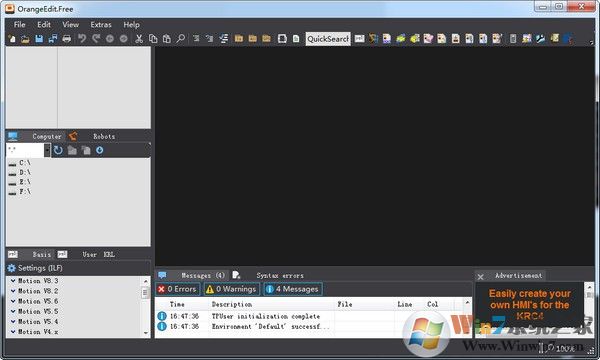The image size is (600, 360).
Task: Expand the Motion V8.3 entry
Action: (x=13, y=281)
